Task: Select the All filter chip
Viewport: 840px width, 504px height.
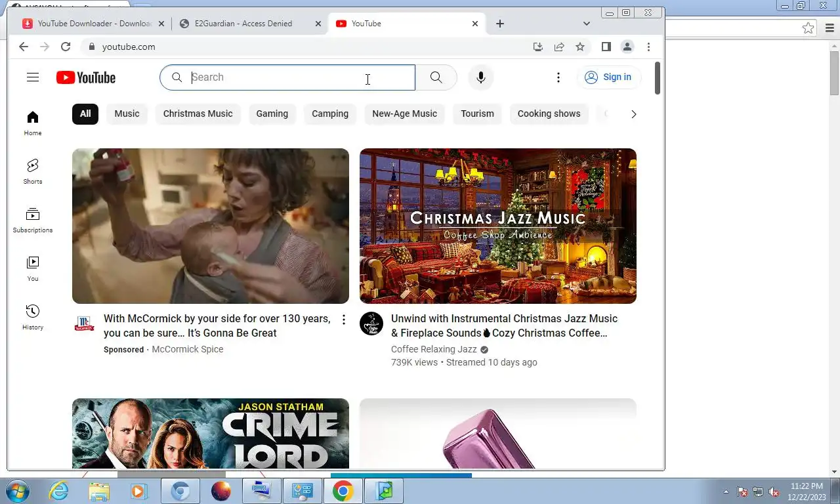Action: pos(85,114)
